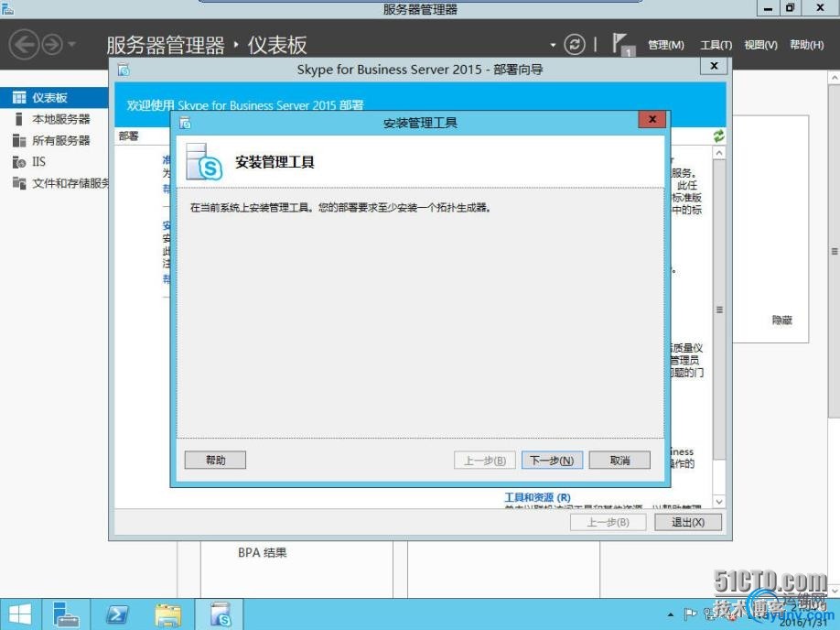Click 隐藏 link in Server Manager dashboard
The height and width of the screenshot is (630, 840).
pos(781,320)
